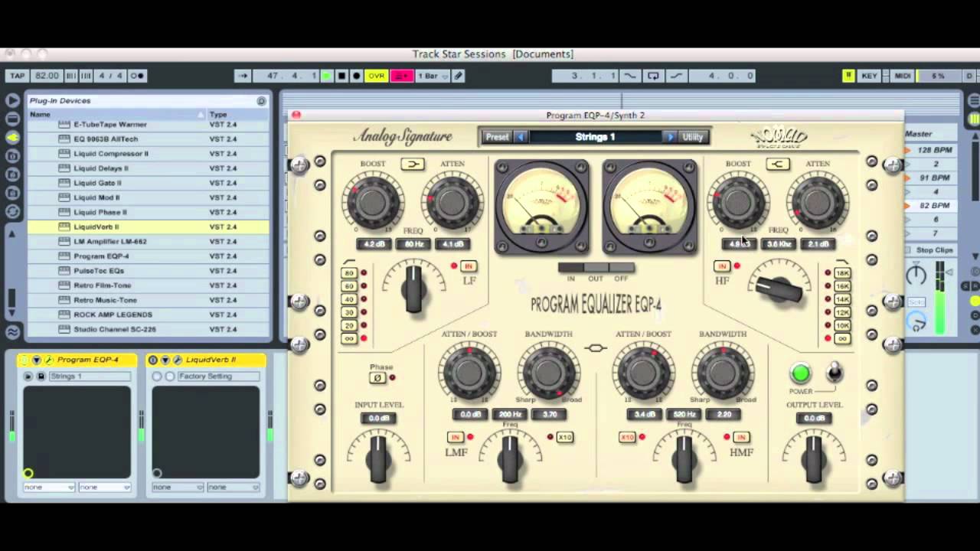Open the Factory Setting preset chooser
Screen dimensions: 980x551
coord(218,377)
